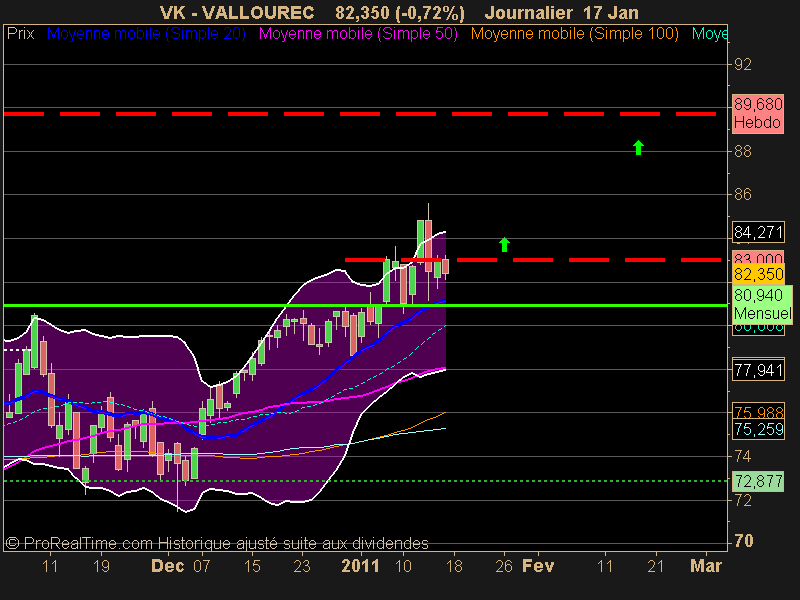Click the '88' price scale value

point(743,152)
